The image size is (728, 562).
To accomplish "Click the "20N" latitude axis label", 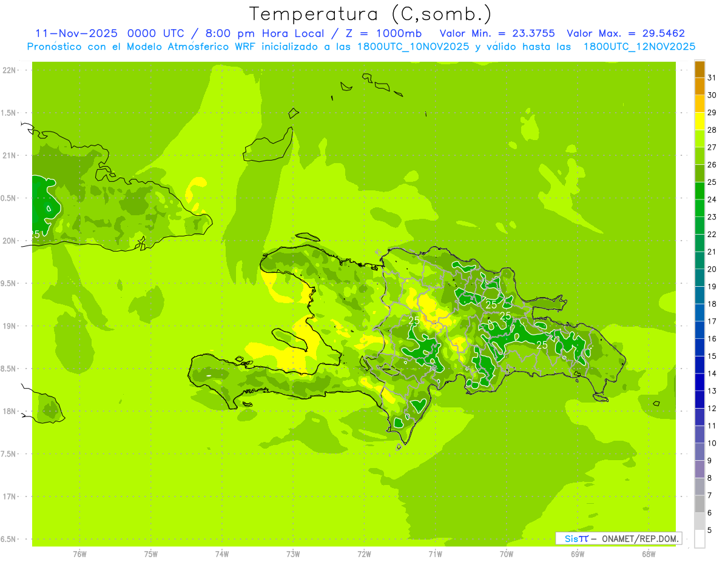I will [10, 241].
